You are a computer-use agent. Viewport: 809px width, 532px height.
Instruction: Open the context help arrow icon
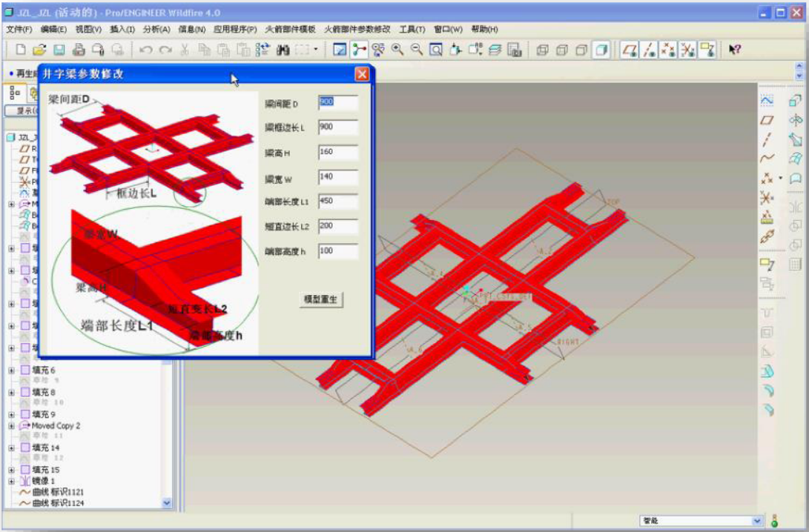tap(735, 50)
